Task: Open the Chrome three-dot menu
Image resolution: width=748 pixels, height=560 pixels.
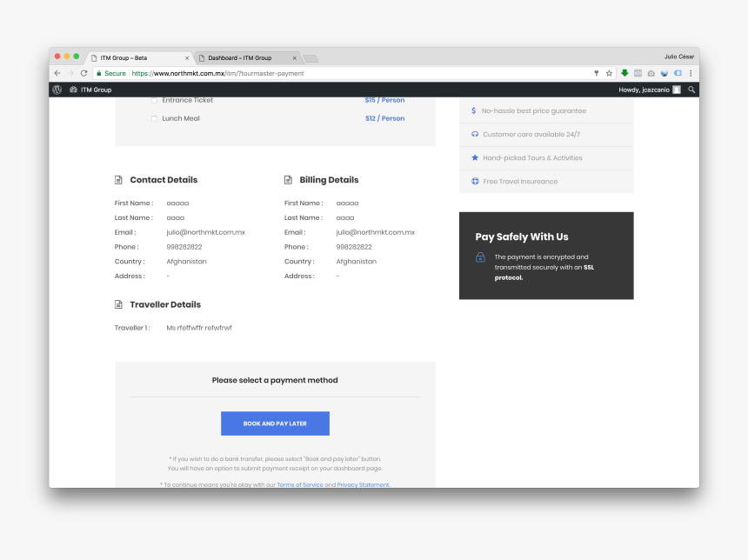Action: point(691,73)
